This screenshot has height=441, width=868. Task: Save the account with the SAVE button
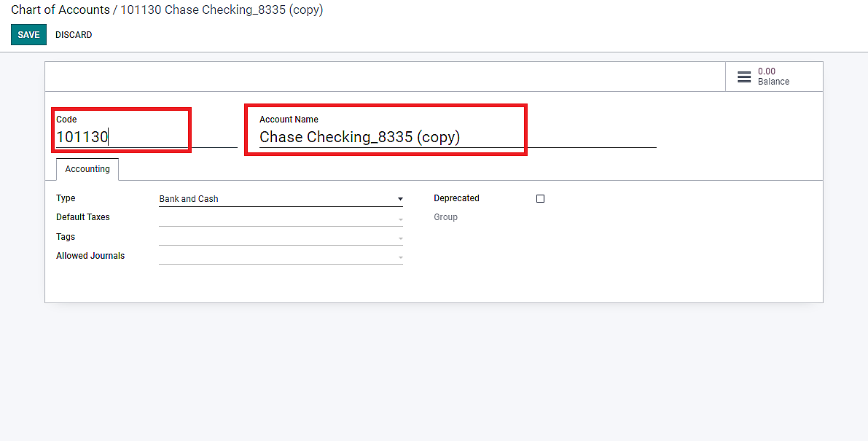click(28, 35)
